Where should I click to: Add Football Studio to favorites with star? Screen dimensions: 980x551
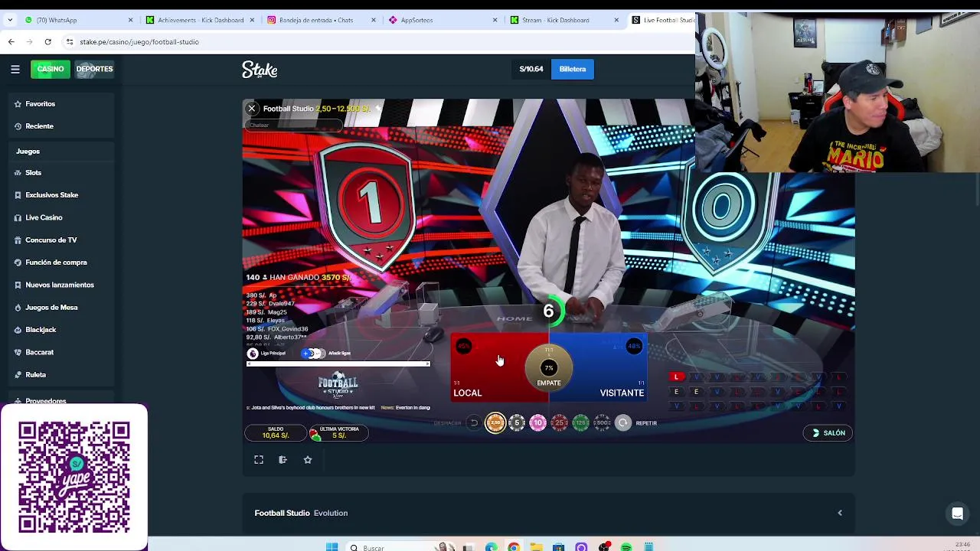(308, 460)
